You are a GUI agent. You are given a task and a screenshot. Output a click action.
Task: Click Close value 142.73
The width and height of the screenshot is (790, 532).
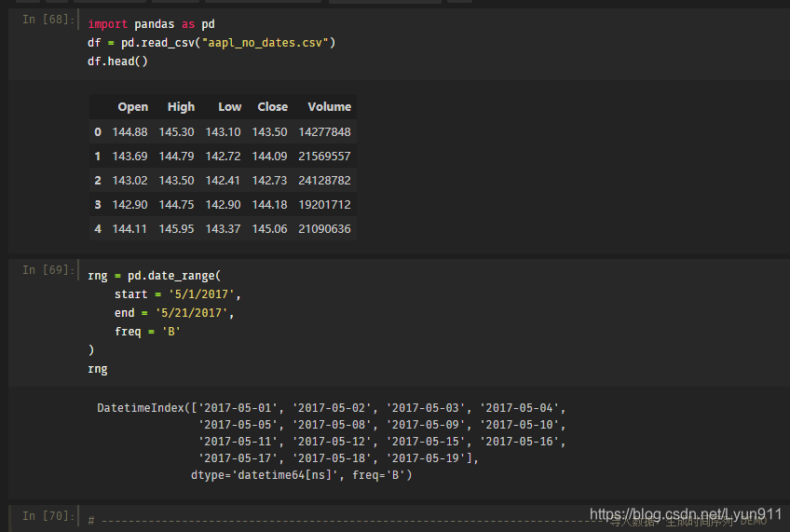[269, 181]
